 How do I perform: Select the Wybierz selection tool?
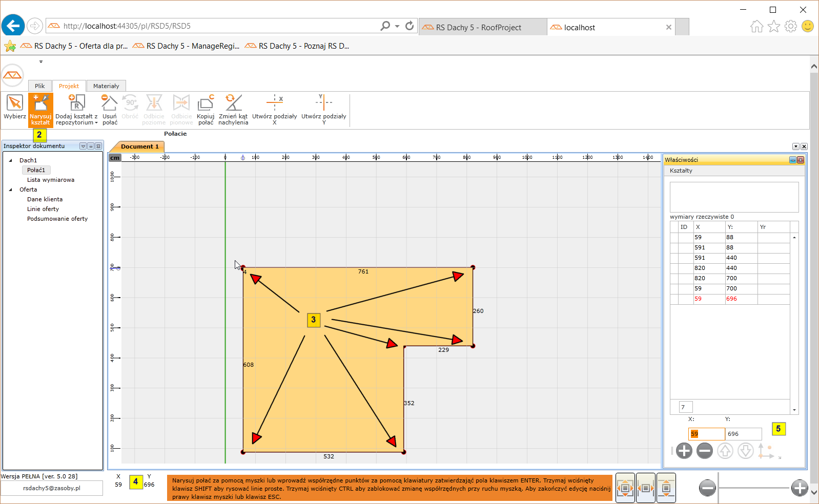click(x=15, y=108)
